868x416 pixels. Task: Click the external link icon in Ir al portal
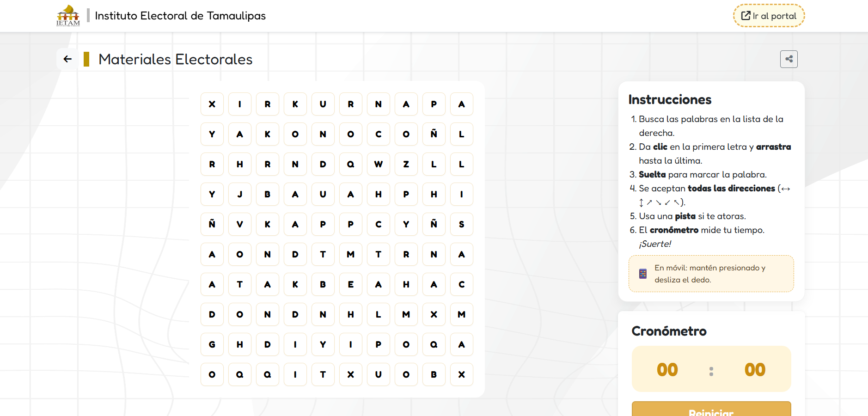746,16
